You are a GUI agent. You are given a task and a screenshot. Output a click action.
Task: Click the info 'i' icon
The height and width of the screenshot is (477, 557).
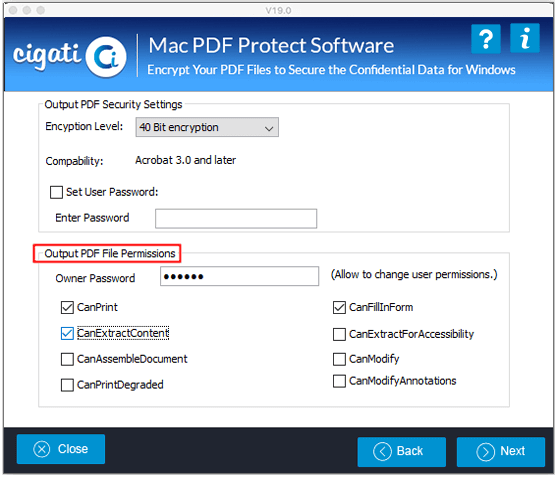525,38
